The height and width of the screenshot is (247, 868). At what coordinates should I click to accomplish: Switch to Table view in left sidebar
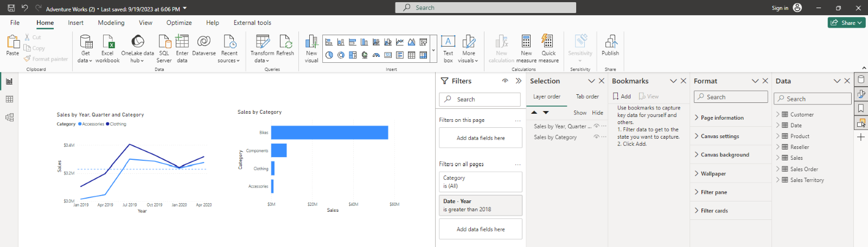[x=9, y=99]
